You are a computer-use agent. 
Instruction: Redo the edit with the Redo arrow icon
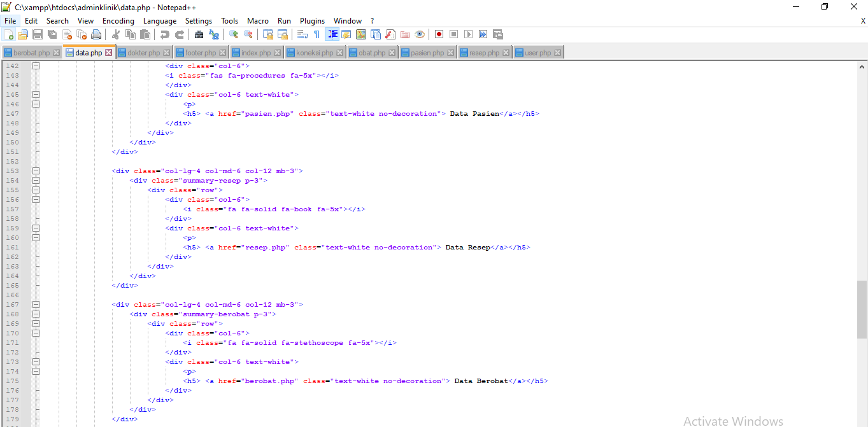180,34
